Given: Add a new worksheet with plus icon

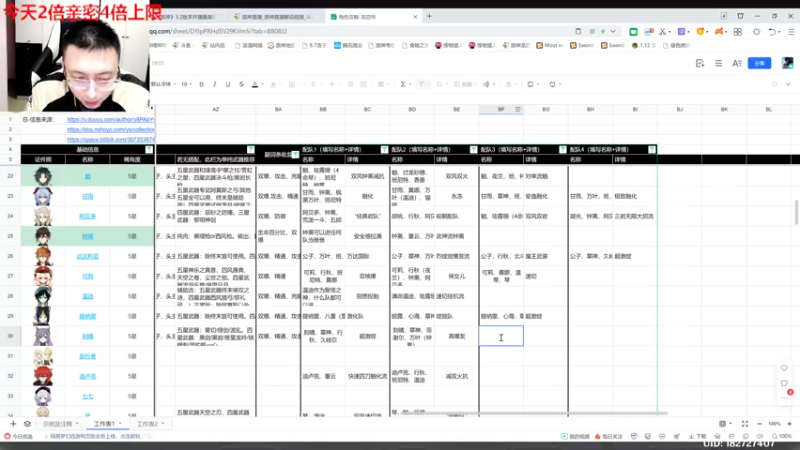Looking at the screenshot, I should click(13, 423).
